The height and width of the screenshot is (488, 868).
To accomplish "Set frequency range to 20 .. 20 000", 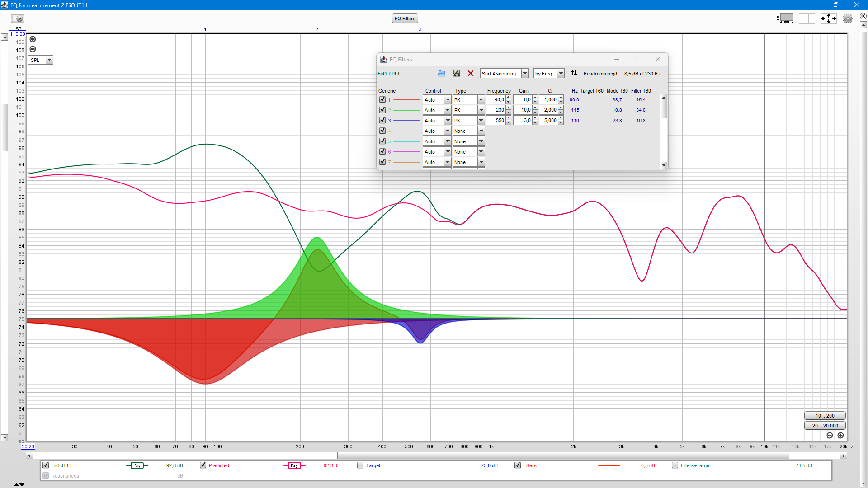I will click(825, 426).
